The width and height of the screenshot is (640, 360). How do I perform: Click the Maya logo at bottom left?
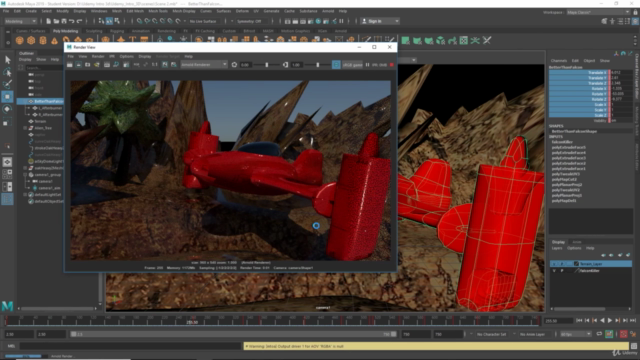(x=7, y=306)
